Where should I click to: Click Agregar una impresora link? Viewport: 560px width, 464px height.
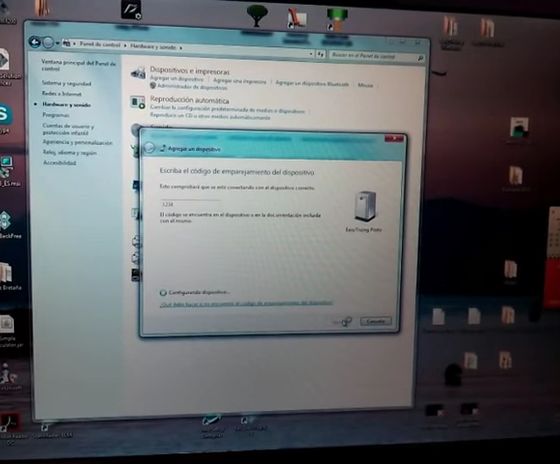(x=240, y=81)
